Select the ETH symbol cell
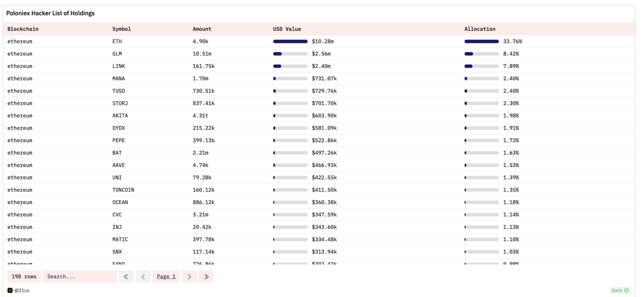644x297 pixels. [x=117, y=41]
